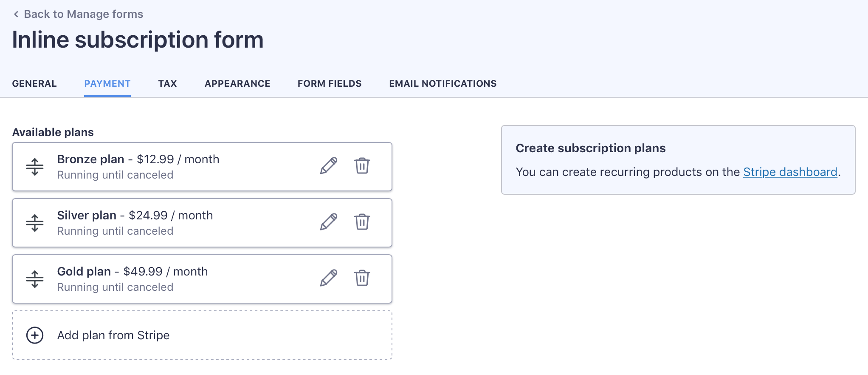
Task: Select the Payment tab
Action: click(x=107, y=84)
